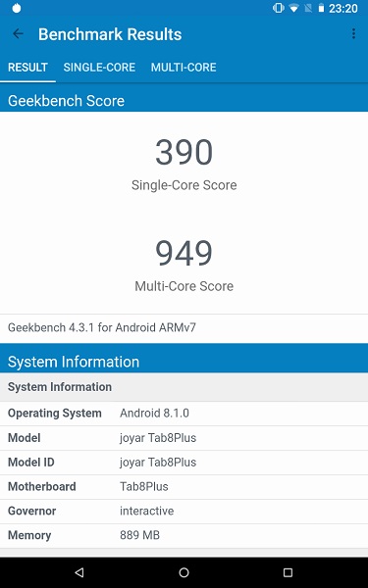Tap the no-SIM status icon
Screen dimensions: 368x588
pos(308,8)
